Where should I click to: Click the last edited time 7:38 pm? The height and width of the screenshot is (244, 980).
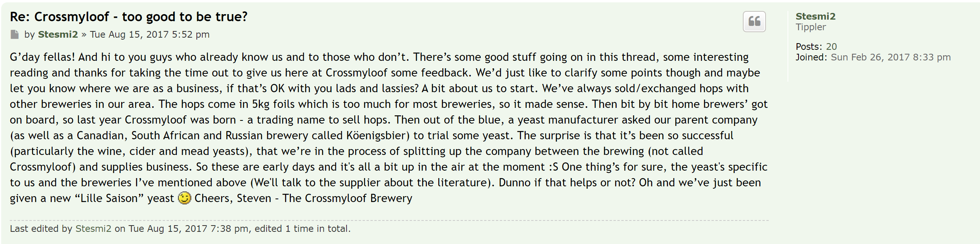coord(229,229)
